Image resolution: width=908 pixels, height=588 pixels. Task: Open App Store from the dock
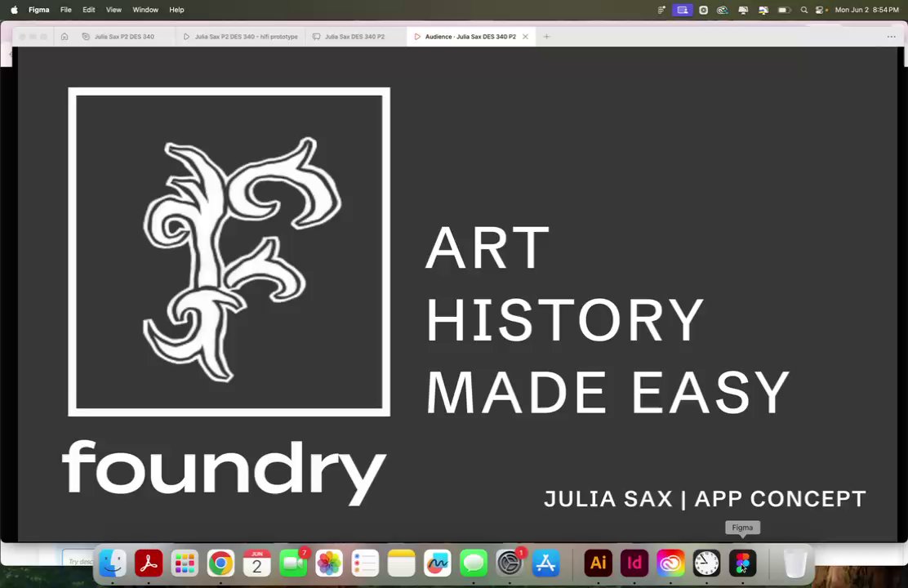[x=545, y=563]
